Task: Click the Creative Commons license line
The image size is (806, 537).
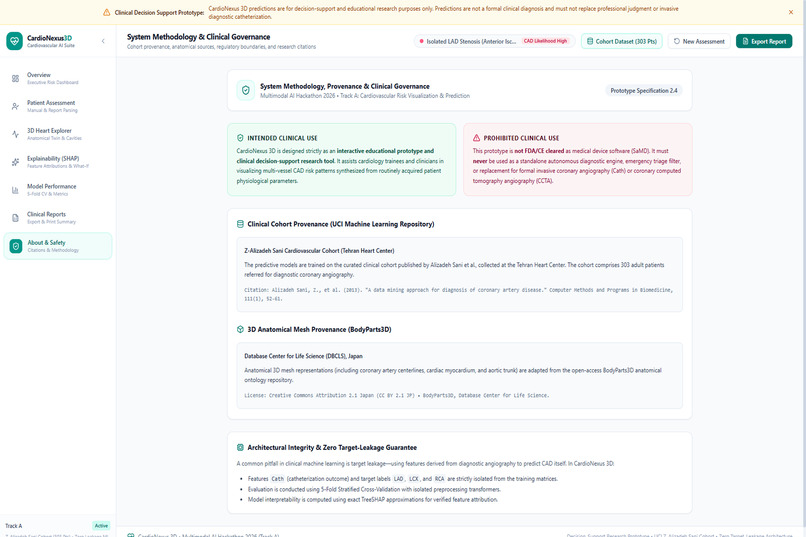Action: [396, 395]
